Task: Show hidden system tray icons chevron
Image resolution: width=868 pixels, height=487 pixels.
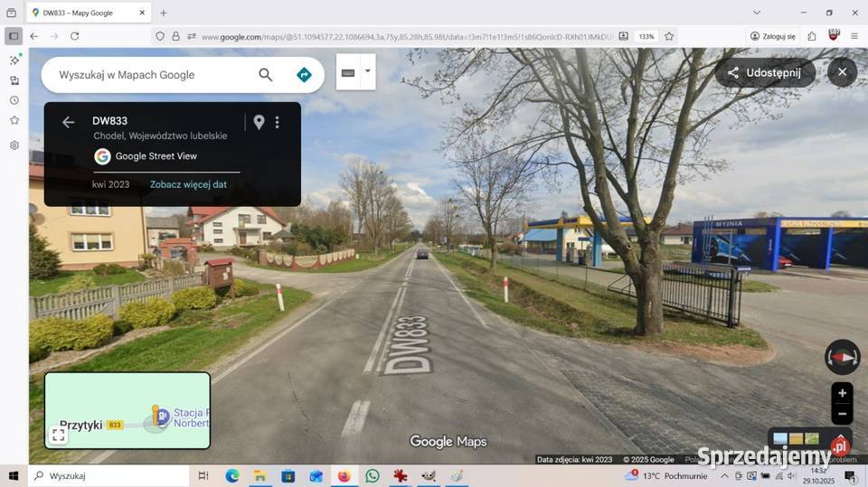Action: click(x=724, y=476)
